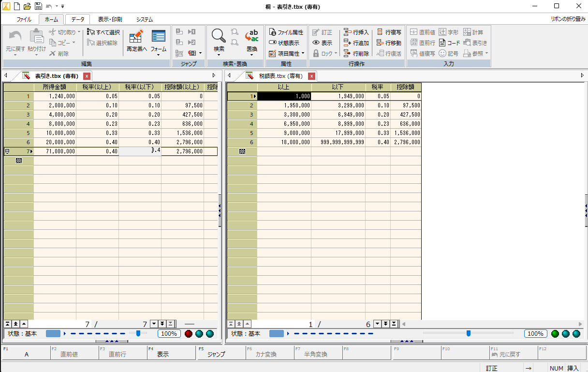Click the 行複写 row copy icon

[380, 32]
